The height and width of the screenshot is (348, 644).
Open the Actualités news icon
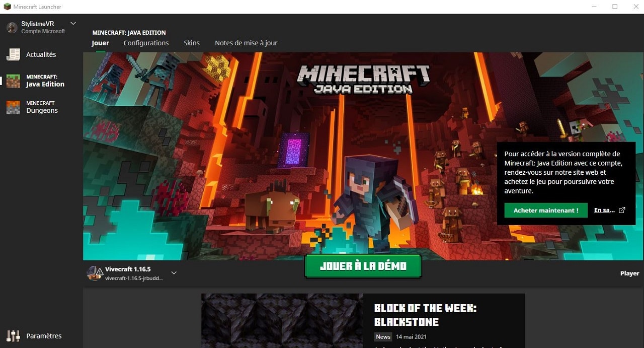[x=13, y=54]
